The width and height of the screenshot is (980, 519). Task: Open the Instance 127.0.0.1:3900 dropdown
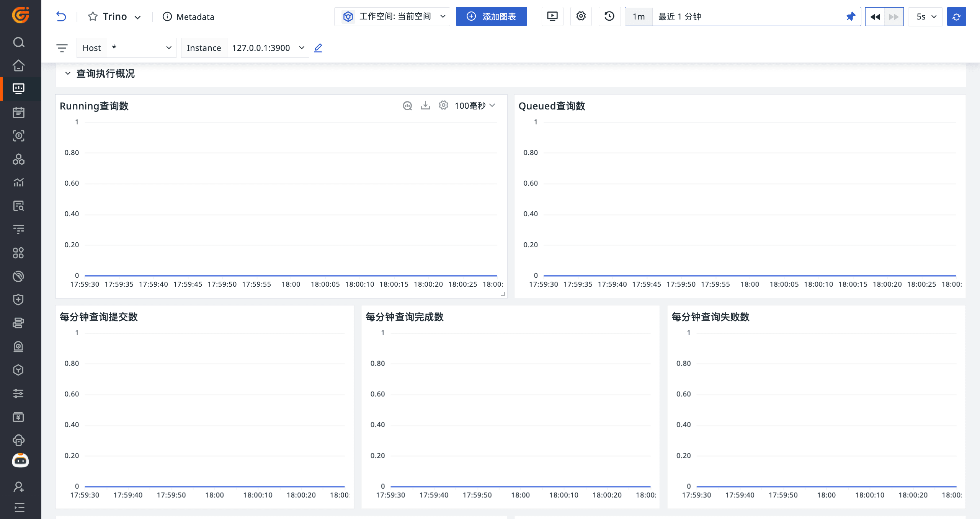click(268, 48)
